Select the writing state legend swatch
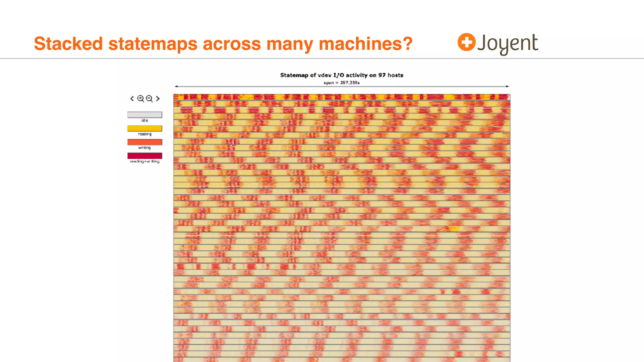The width and height of the screenshot is (644, 362). pyautogui.click(x=145, y=142)
